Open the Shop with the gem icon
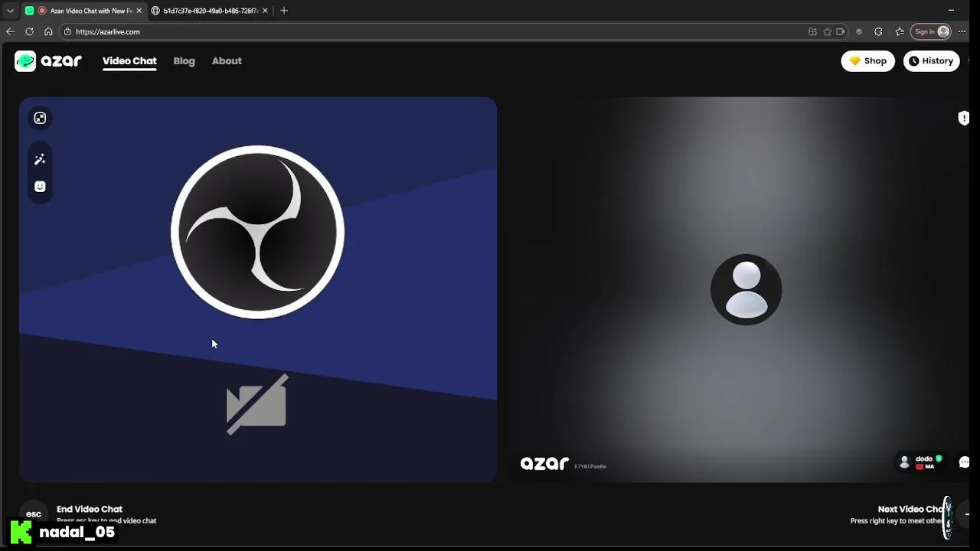 coord(867,61)
